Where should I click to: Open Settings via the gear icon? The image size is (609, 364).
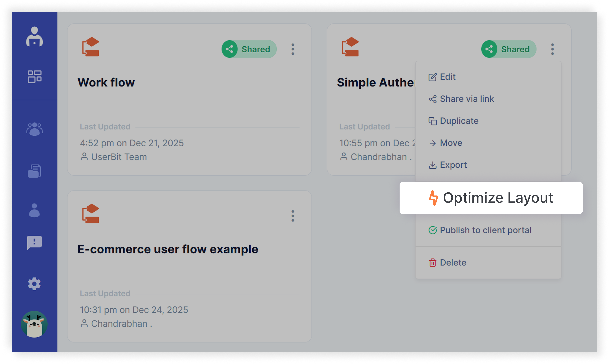(x=35, y=284)
